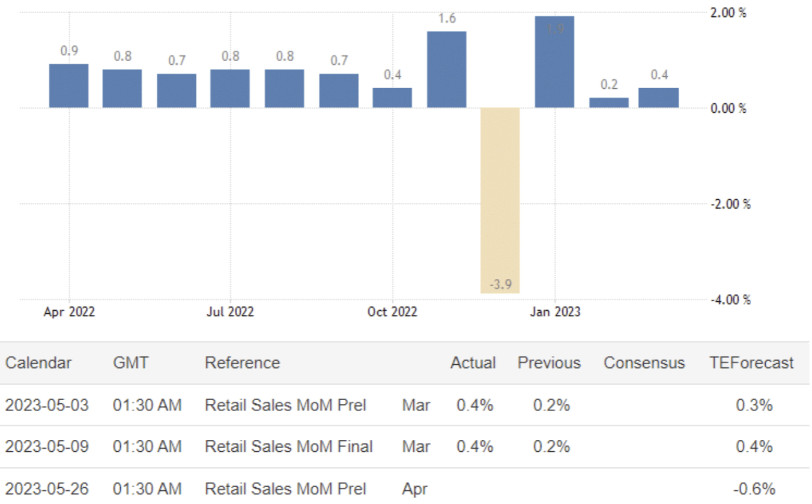Click the 2023-05-09 calendar date
This screenshot has height=504, width=812.
[x=47, y=447]
